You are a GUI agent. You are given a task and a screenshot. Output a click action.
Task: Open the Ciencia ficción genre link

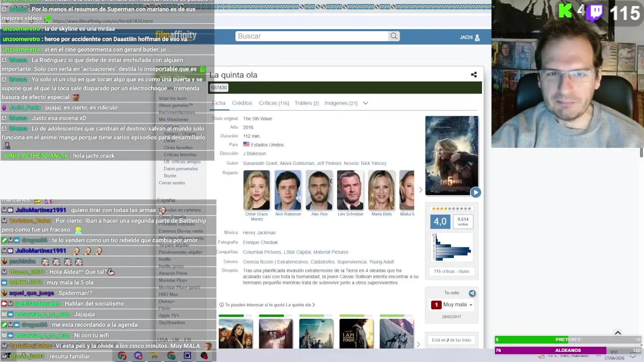coord(259,261)
